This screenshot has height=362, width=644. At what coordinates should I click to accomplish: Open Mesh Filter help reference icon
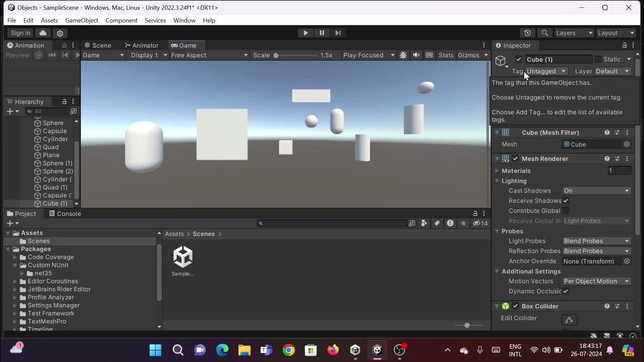tap(607, 132)
